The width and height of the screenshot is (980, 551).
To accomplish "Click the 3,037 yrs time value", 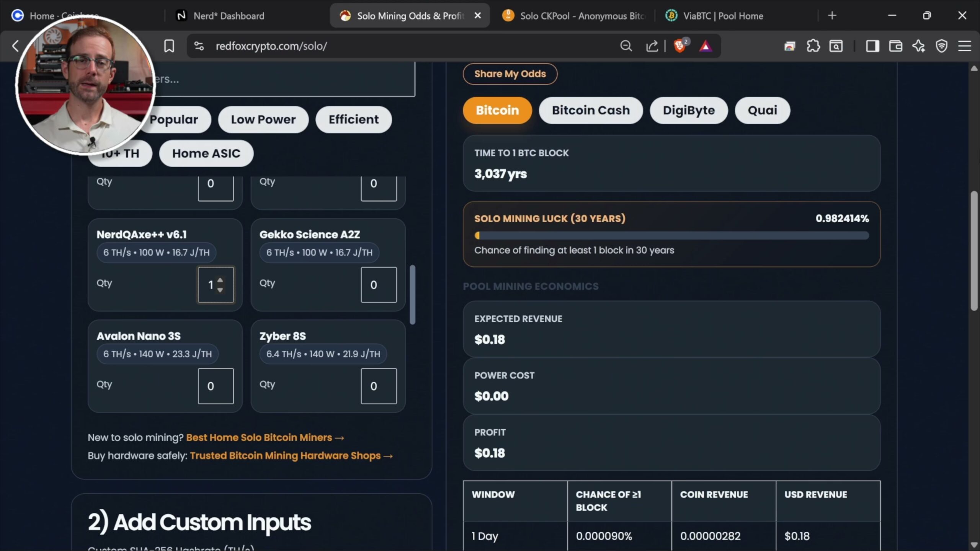I will pyautogui.click(x=501, y=174).
